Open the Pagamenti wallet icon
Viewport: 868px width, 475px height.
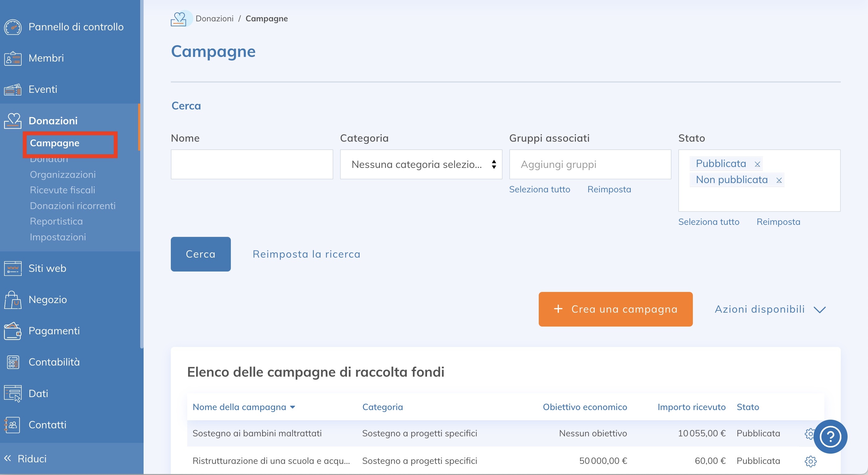tap(12, 331)
